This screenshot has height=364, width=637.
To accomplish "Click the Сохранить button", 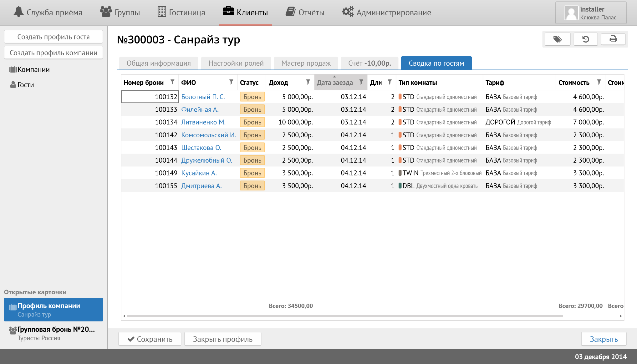I will [150, 339].
